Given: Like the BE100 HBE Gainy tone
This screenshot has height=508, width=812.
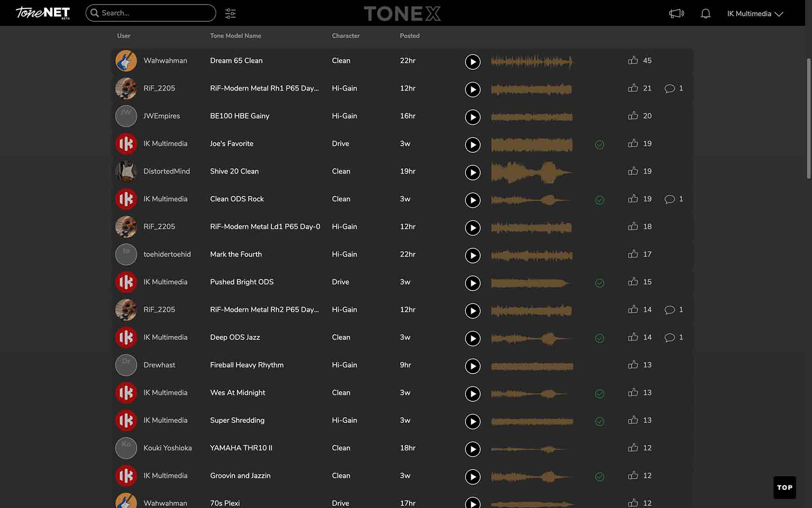Looking at the screenshot, I should click(633, 115).
